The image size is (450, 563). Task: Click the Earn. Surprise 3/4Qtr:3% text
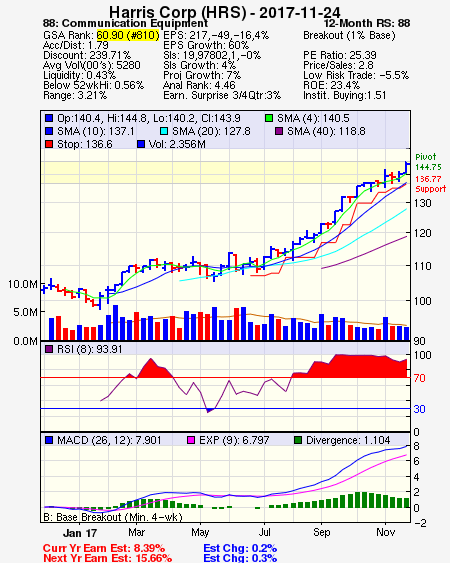coord(222,96)
